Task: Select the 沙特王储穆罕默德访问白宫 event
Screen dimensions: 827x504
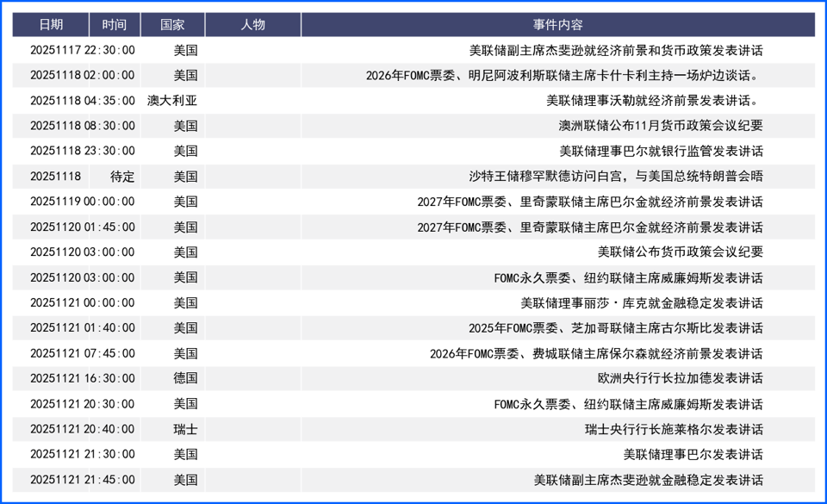Action: (x=615, y=177)
